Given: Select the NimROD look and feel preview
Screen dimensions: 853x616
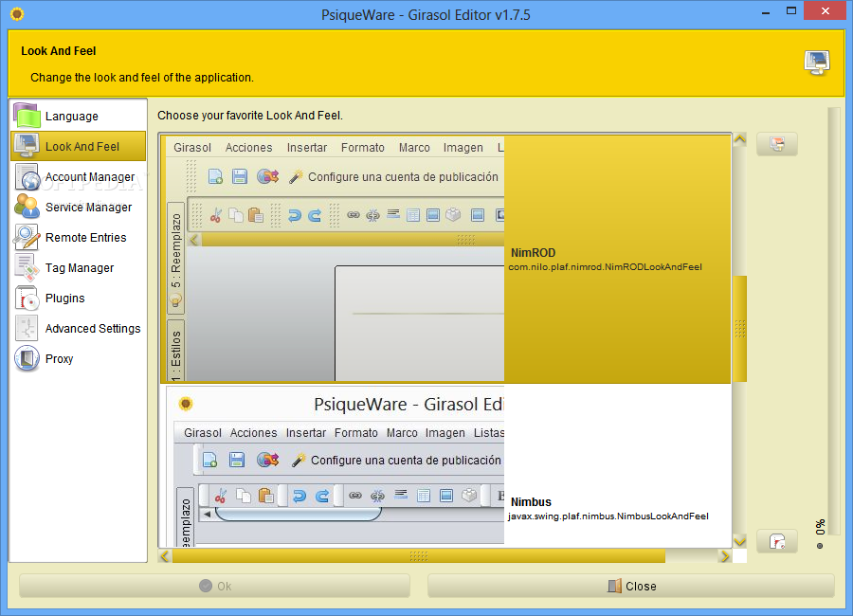Looking at the screenshot, I should (446, 259).
